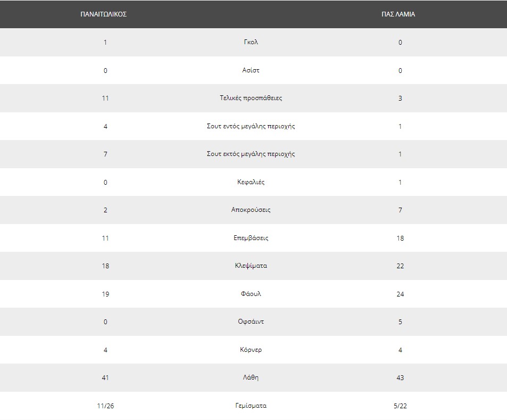Select the Φάουλ stat label
The image size is (507, 420).
click(x=251, y=294)
